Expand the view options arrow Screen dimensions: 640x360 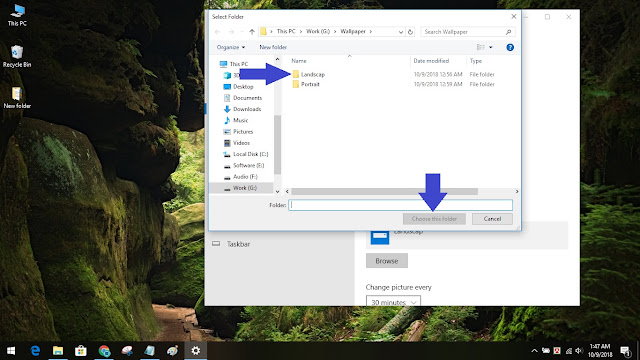coord(491,47)
